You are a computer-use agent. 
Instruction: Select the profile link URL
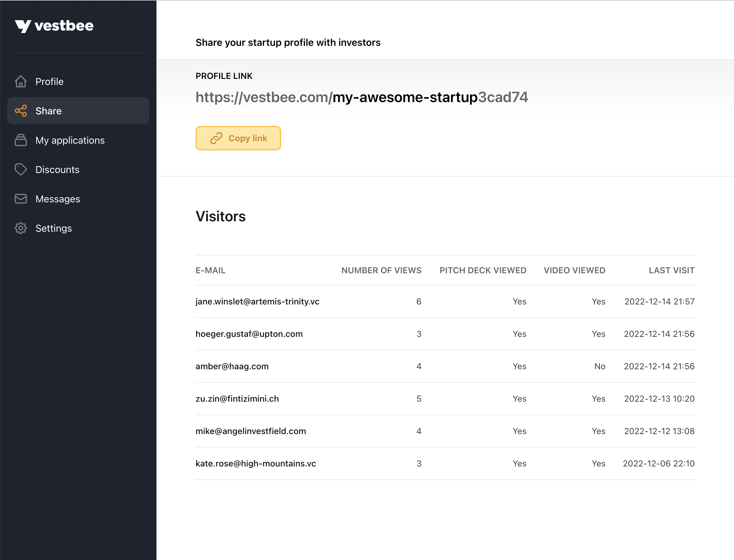[362, 97]
